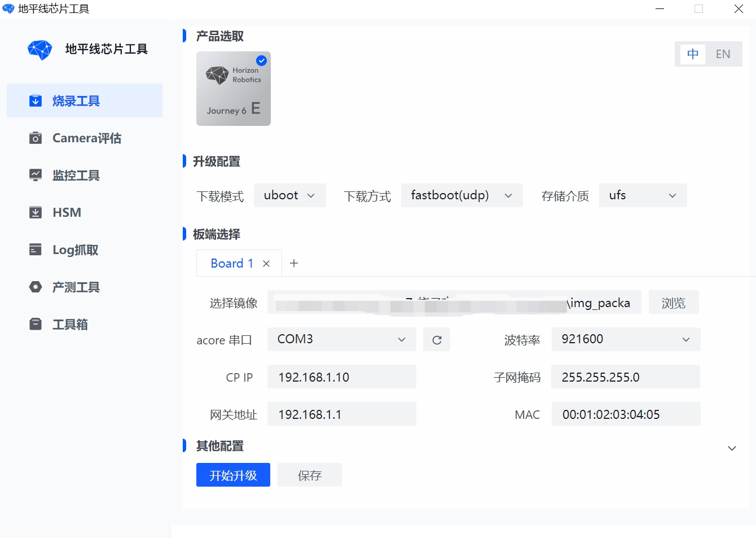Click the Camera评估 camera icon
The image size is (756, 538).
36,138
